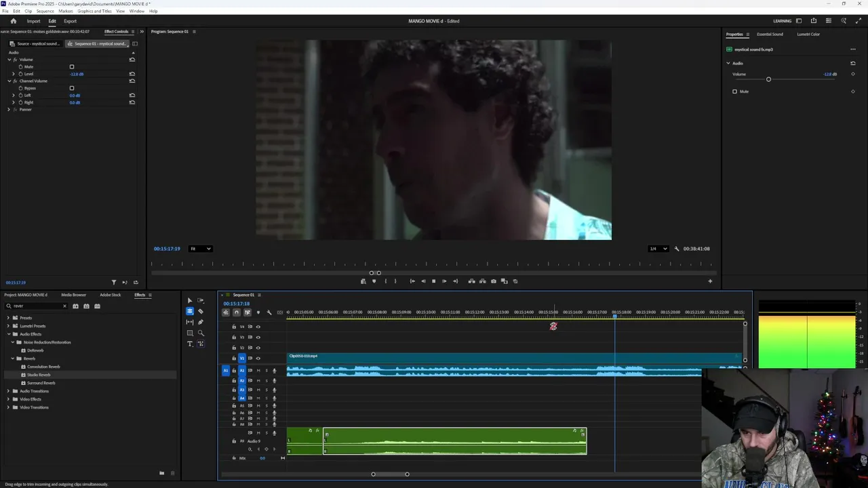Enable voice-over record on A3
The height and width of the screenshot is (488, 868).
(274, 390)
